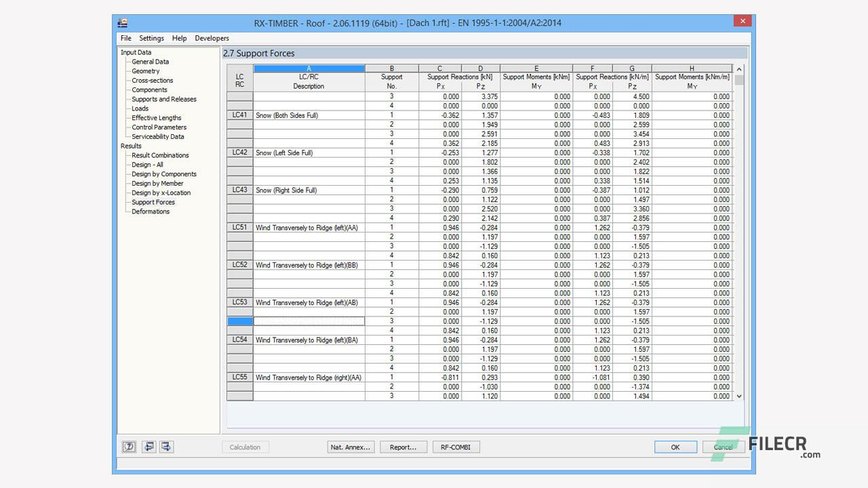Click the help icon button at bottom left

129,447
